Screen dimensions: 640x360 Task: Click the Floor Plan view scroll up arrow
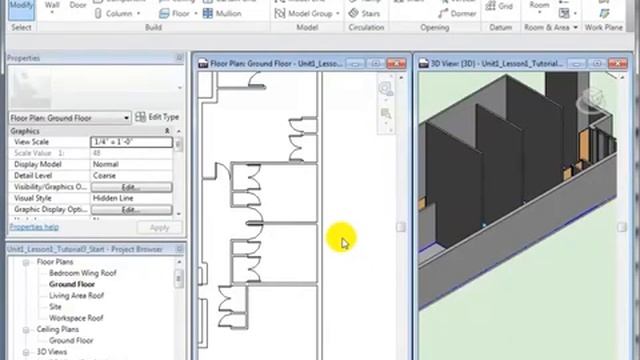pyautogui.click(x=401, y=77)
